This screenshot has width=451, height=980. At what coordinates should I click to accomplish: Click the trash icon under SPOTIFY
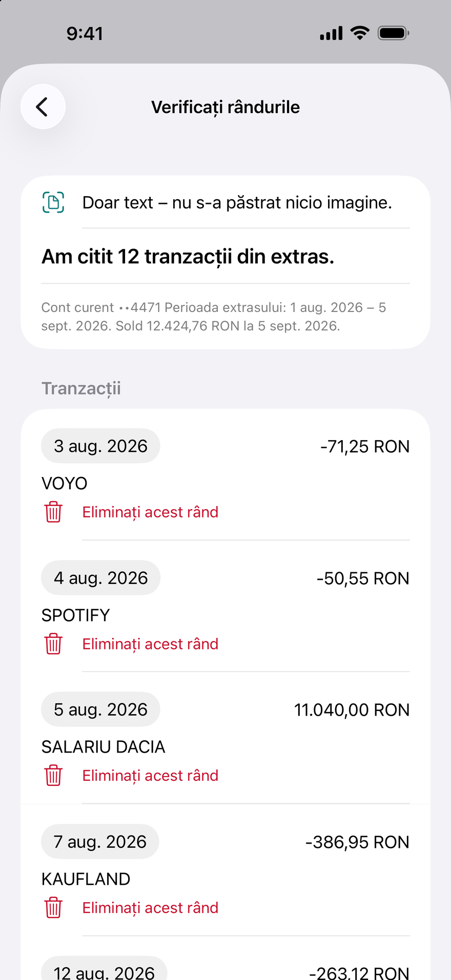pyautogui.click(x=53, y=643)
